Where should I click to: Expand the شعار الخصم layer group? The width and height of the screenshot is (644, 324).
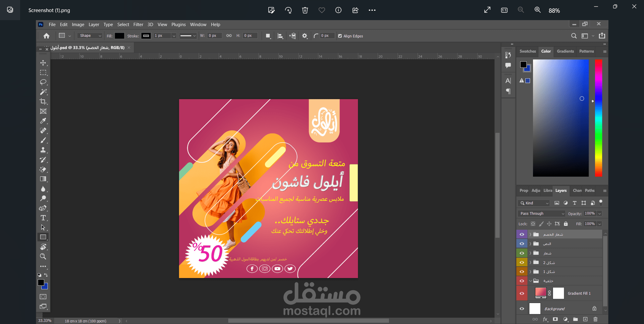click(x=530, y=234)
